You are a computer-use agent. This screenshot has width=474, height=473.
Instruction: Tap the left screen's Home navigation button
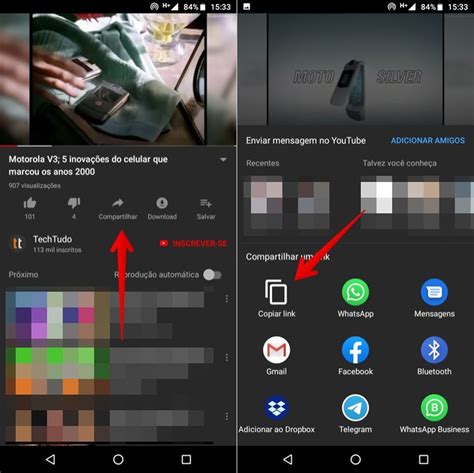click(x=118, y=460)
